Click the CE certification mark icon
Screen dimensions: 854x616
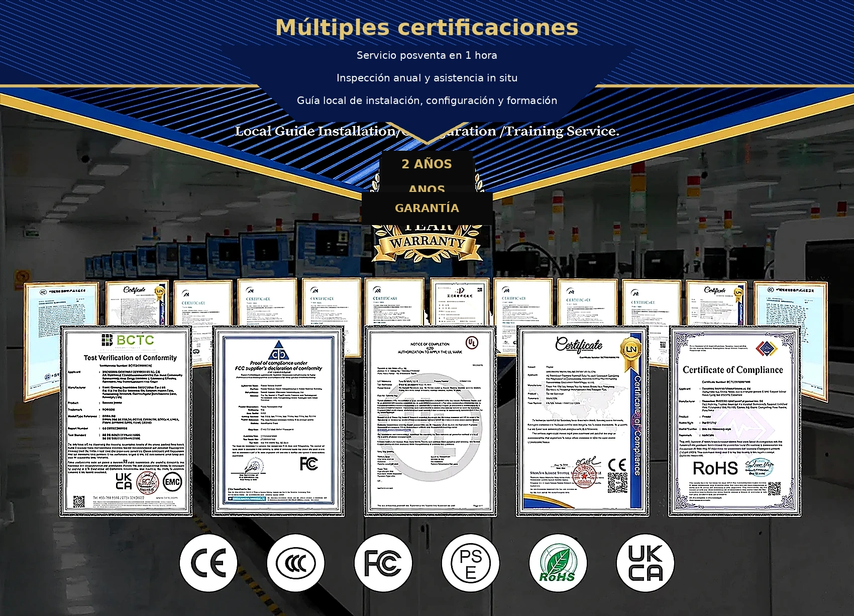(208, 563)
